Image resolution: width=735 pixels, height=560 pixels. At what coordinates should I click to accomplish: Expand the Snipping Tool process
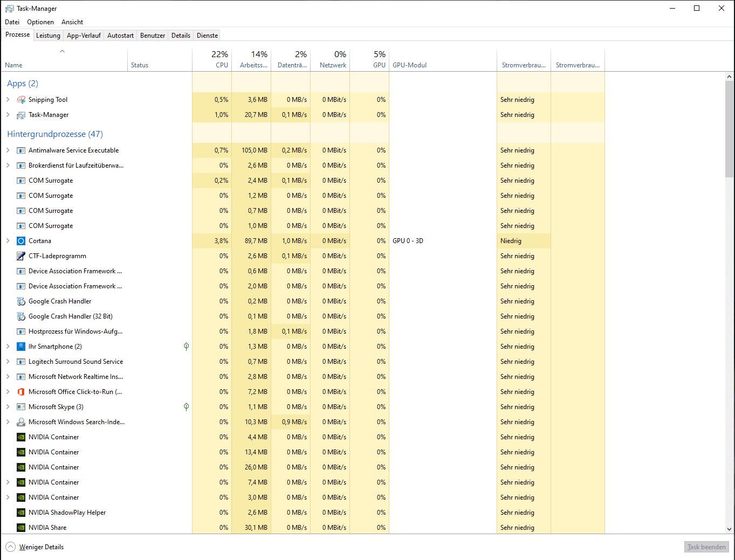pyautogui.click(x=8, y=100)
